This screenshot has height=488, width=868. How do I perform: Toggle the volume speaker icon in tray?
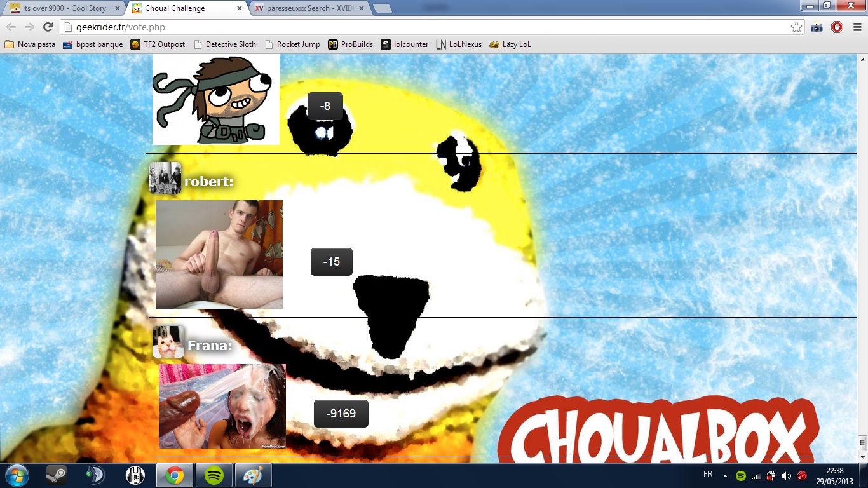coord(786,476)
